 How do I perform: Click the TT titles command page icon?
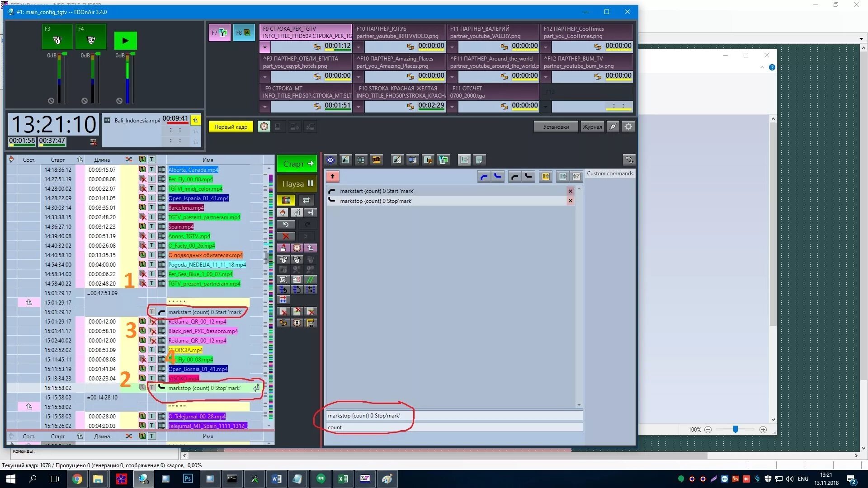click(443, 160)
